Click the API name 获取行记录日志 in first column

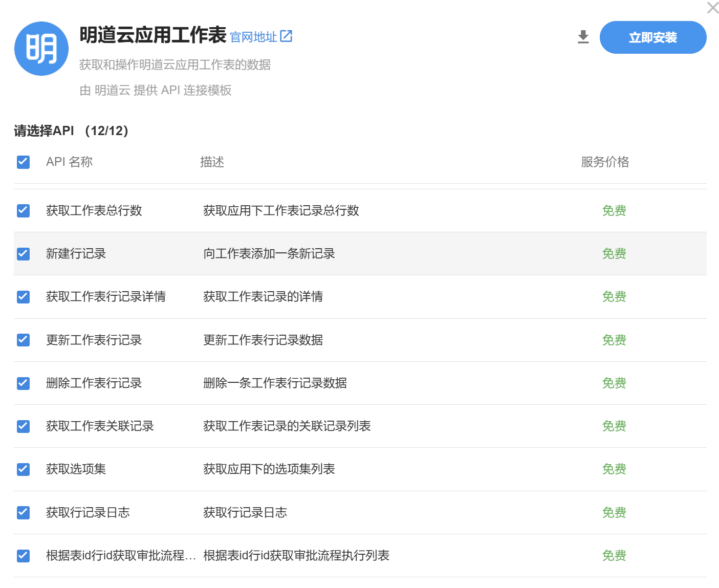(x=88, y=512)
